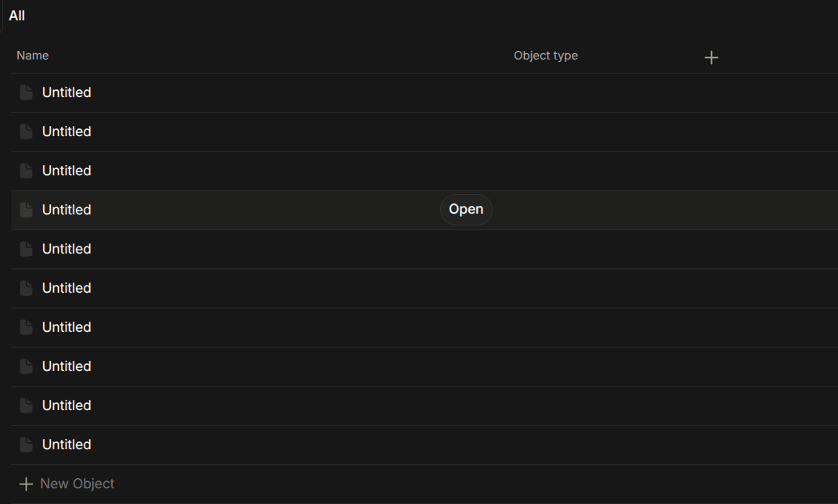Click Object type cell of first Untitled row

[600, 92]
